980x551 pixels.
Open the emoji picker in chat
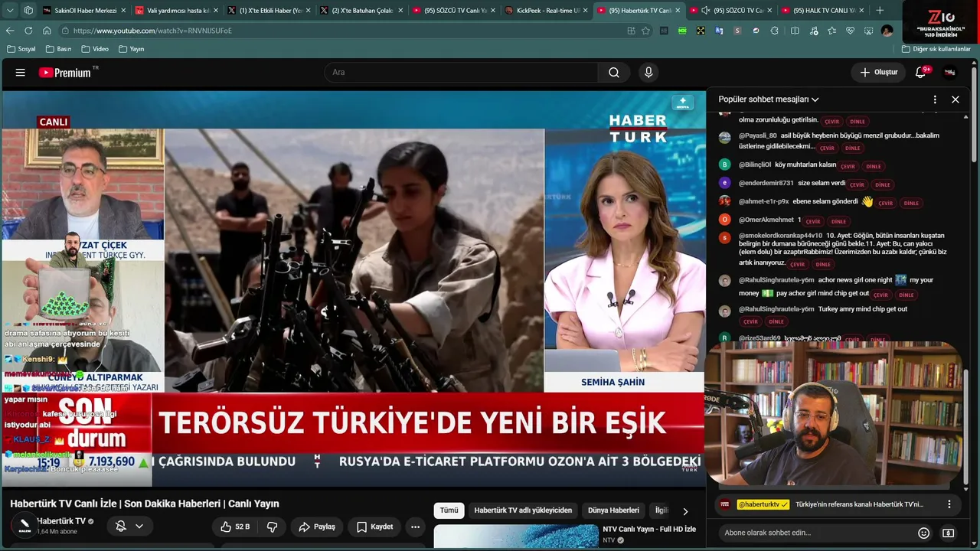(924, 533)
